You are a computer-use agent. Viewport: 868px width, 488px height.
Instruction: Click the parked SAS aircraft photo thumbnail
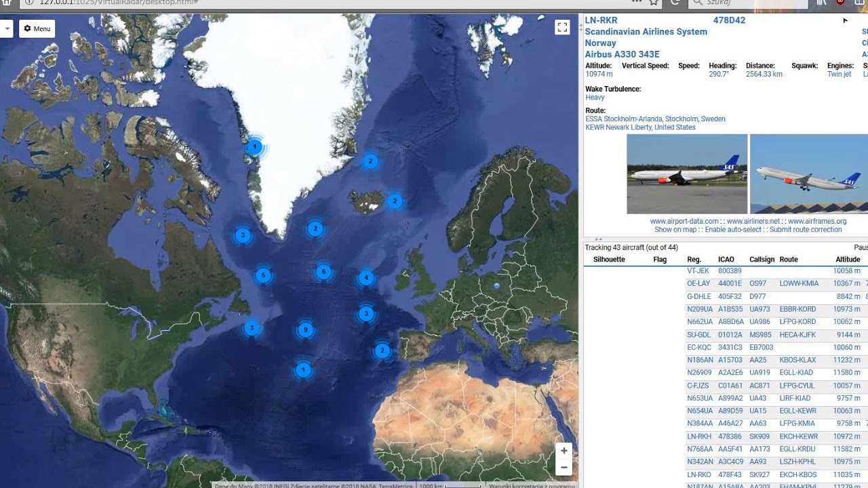pos(687,174)
